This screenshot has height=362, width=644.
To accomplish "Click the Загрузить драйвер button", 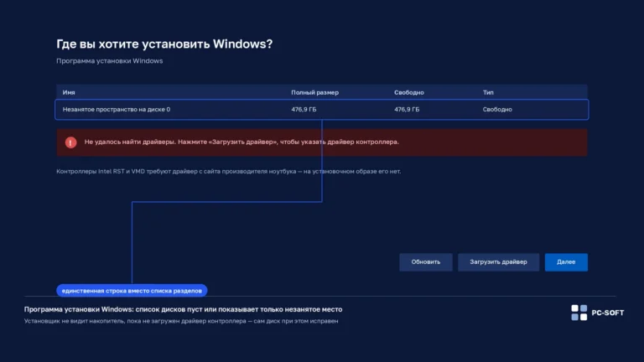I will 498,261.
